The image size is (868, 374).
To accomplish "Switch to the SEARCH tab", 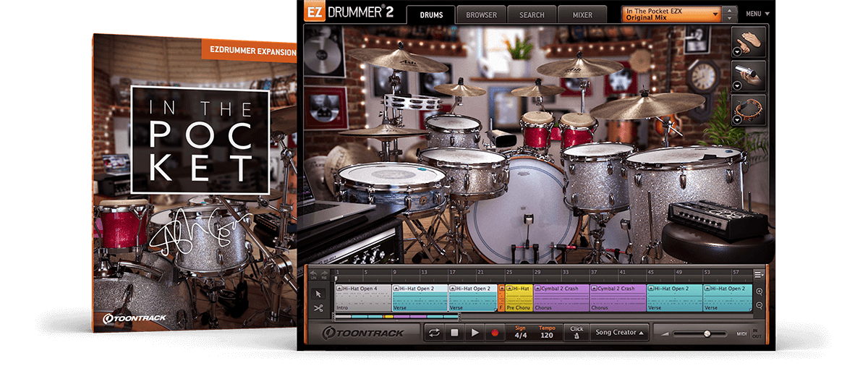I will (x=532, y=14).
